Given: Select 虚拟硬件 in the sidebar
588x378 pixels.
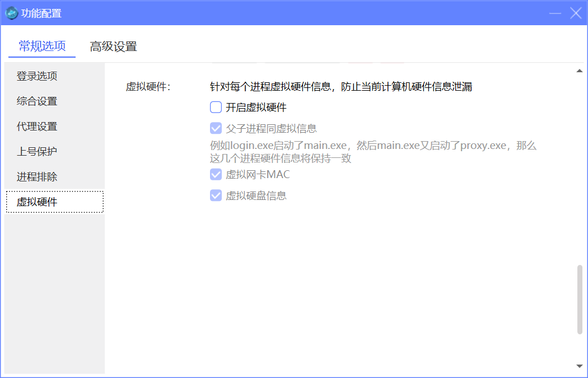Looking at the screenshot, I should pyautogui.click(x=37, y=202).
